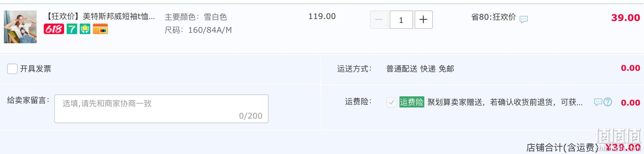Expand truncated 聚划算卖家赠送 insurance description
Screen dimensions: 644x154
tap(505, 102)
